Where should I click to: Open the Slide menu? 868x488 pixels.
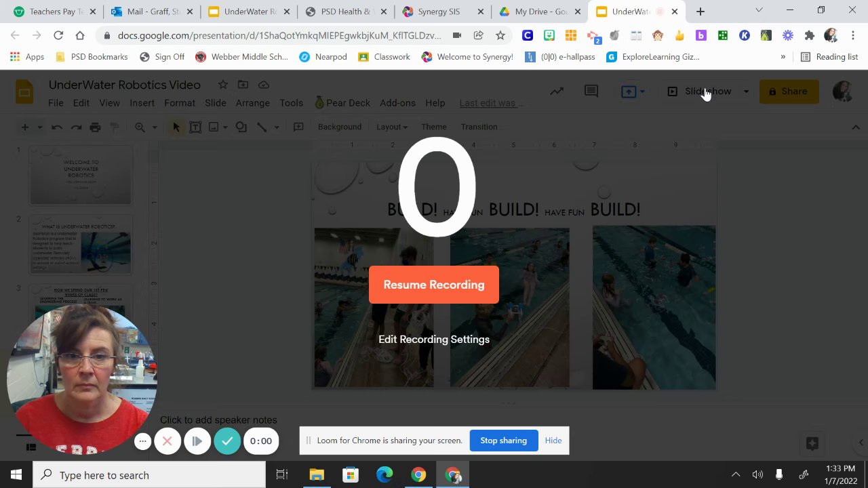point(216,103)
